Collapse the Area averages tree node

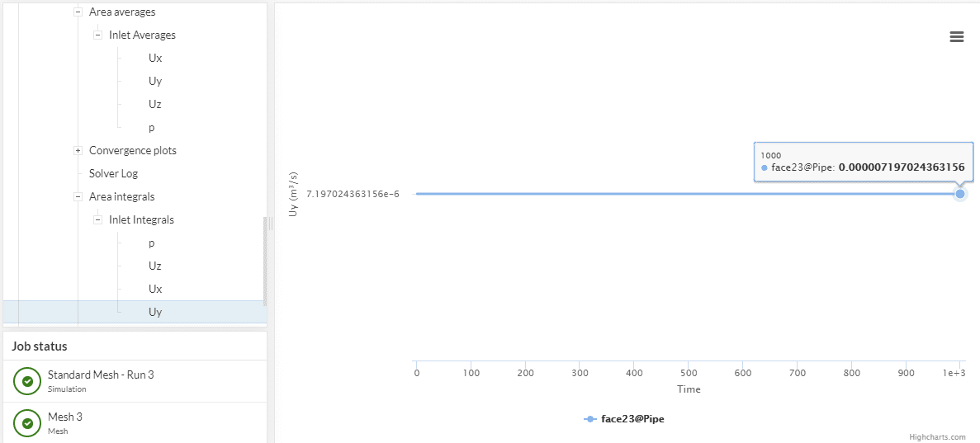pos(78,12)
